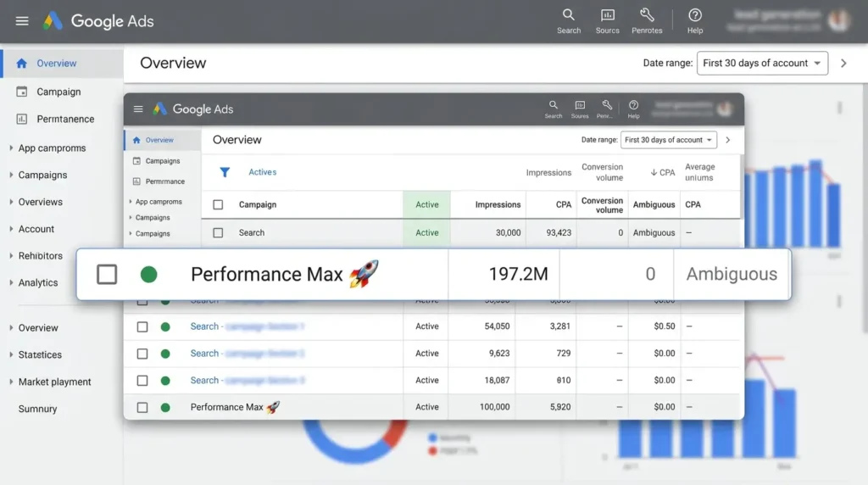
Task: Open the outer window hamburger menu
Action: (x=21, y=21)
